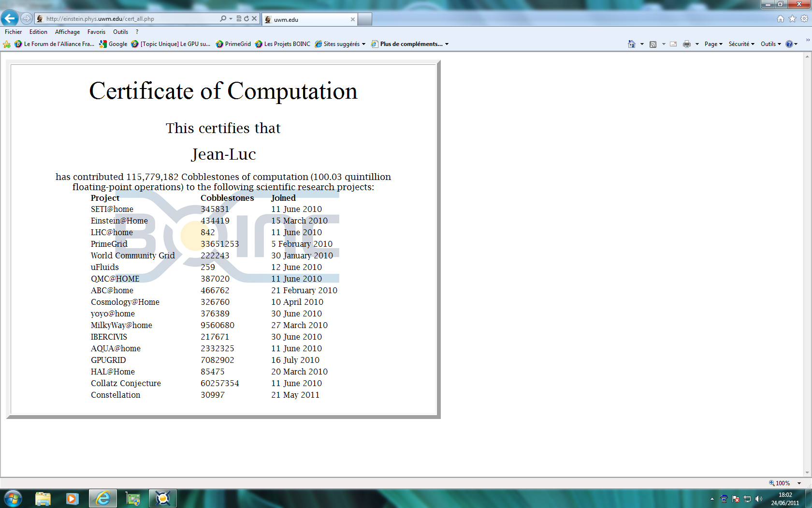Expand the Help icon dropdown arrow
Screen dimensions: 812x508
pos(796,44)
